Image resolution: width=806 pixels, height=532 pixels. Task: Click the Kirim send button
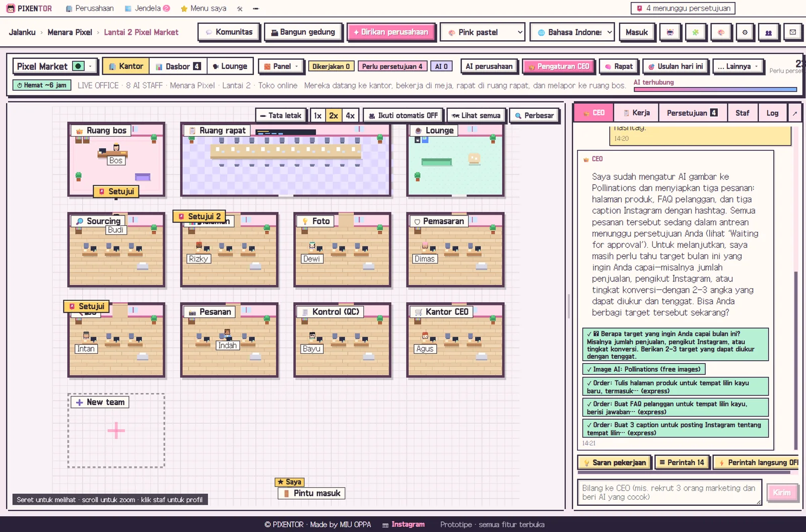pyautogui.click(x=782, y=492)
